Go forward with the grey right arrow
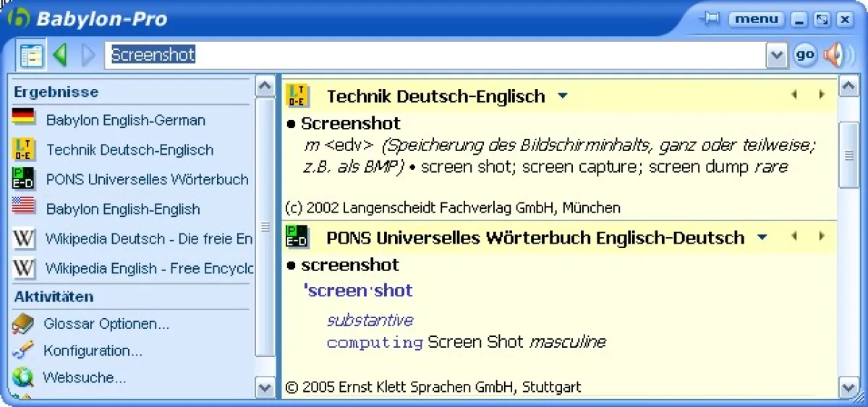The image size is (868, 407). [88, 55]
